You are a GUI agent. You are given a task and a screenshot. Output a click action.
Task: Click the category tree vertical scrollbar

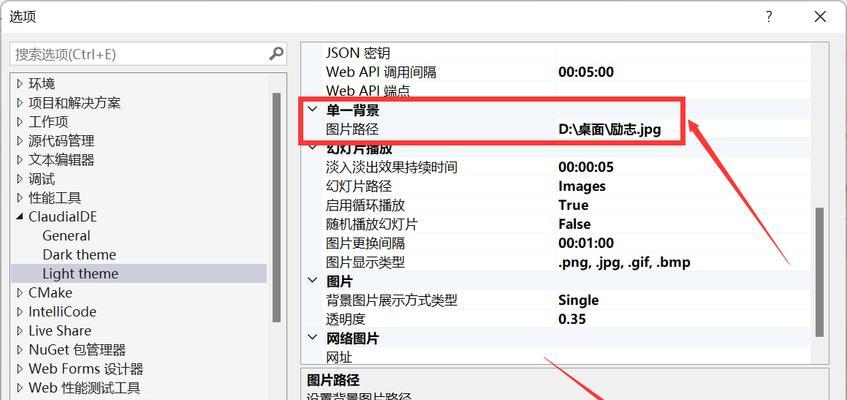pyautogui.click(x=277, y=208)
